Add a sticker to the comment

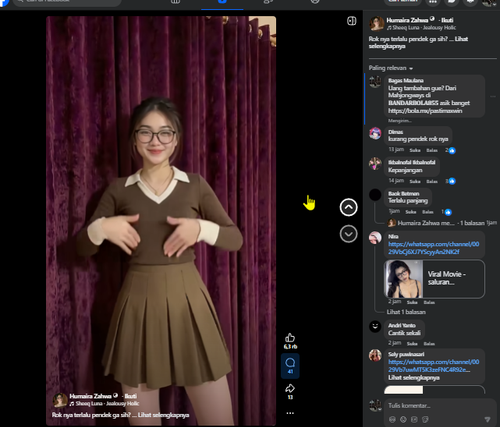(425, 419)
